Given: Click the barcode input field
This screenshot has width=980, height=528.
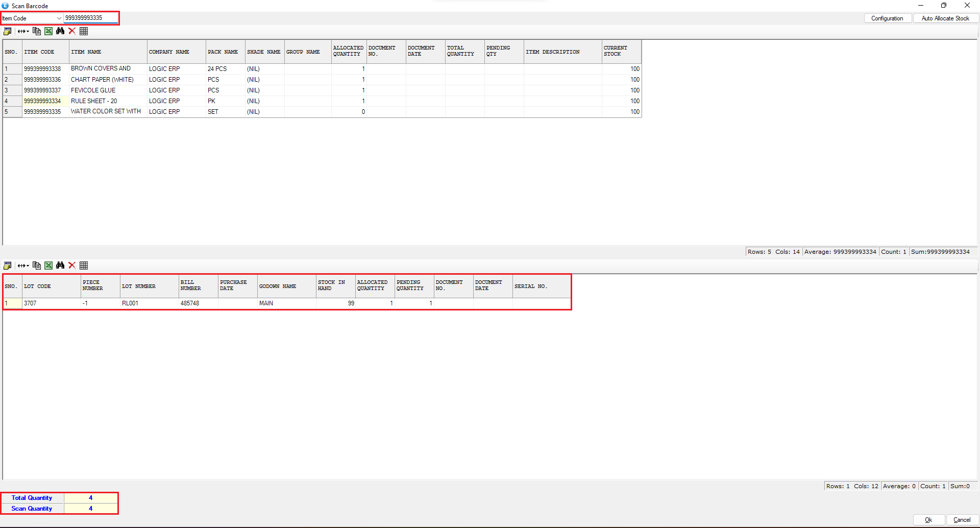Looking at the screenshot, I should (x=90, y=18).
